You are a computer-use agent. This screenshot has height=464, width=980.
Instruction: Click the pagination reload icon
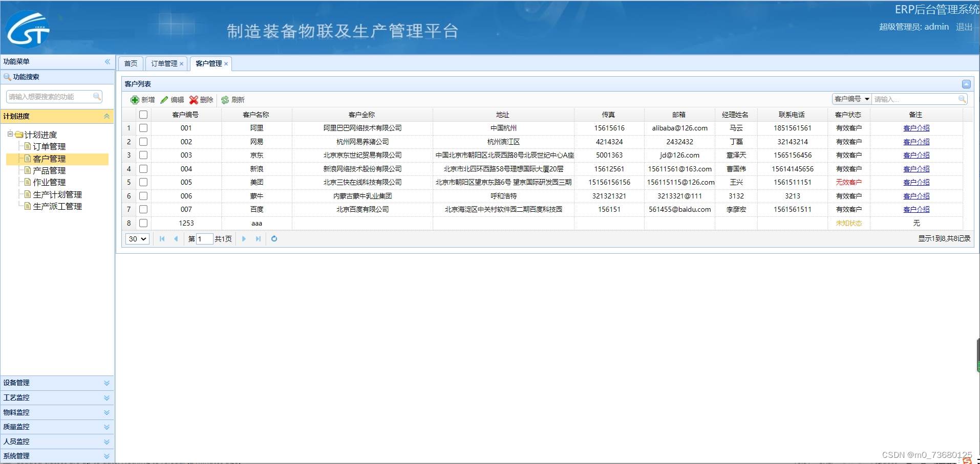[x=274, y=239]
